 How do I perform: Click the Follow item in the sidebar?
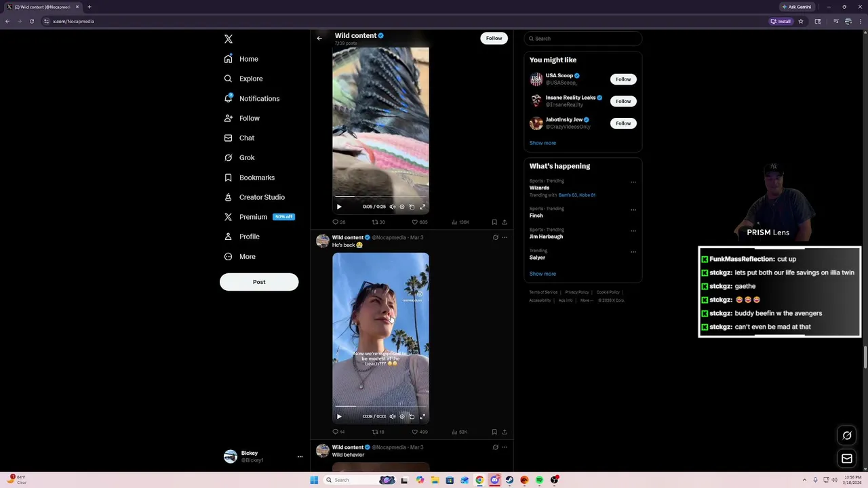tap(241, 118)
